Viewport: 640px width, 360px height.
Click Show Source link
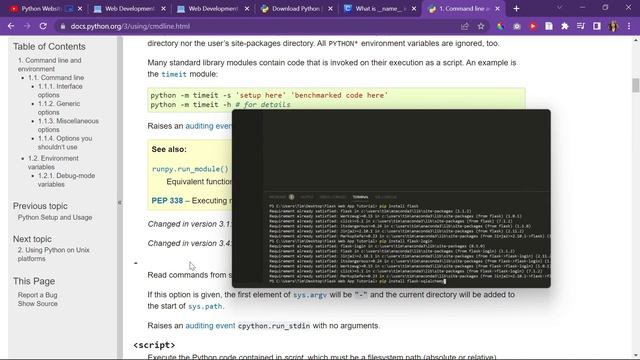click(x=38, y=304)
